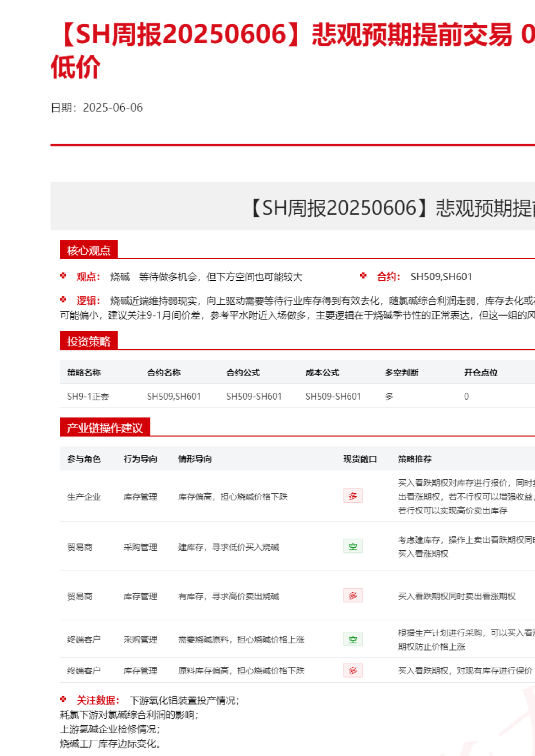Select the SH9-1正套 strategy row
This screenshot has width=535, height=756.
[88, 396]
